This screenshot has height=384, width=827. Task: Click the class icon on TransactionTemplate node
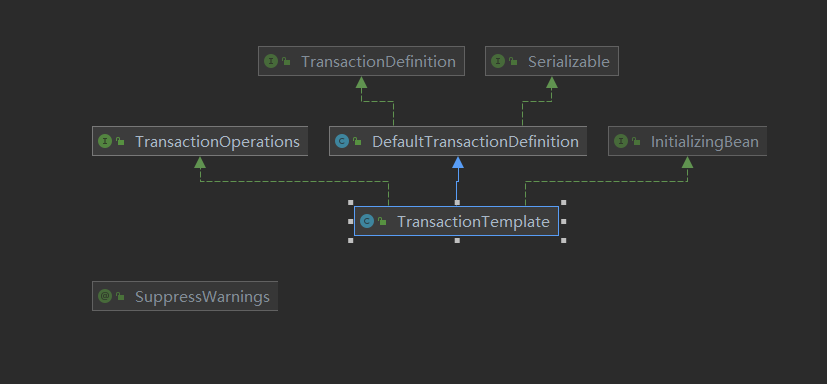coord(367,222)
